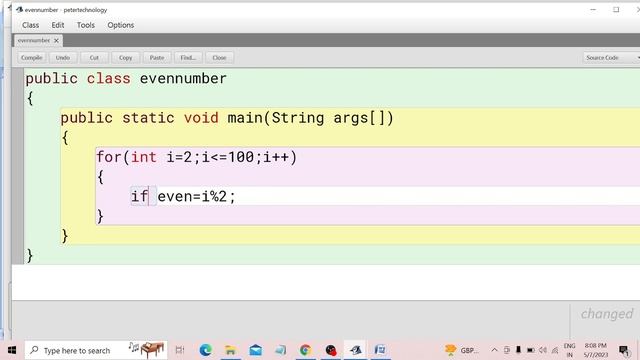The height and width of the screenshot is (360, 640).
Task: Open the Source Code view dropdown
Action: coord(611,58)
